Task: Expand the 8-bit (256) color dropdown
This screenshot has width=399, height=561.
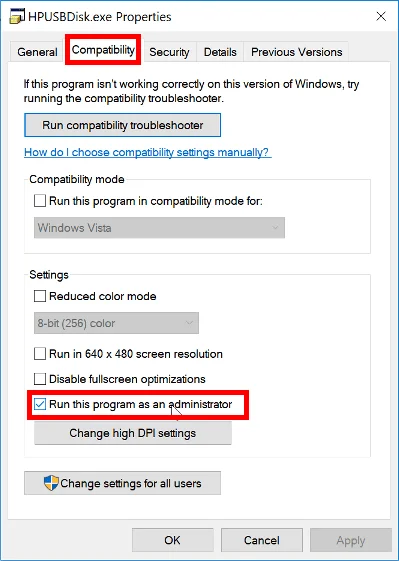Action: pos(116,323)
